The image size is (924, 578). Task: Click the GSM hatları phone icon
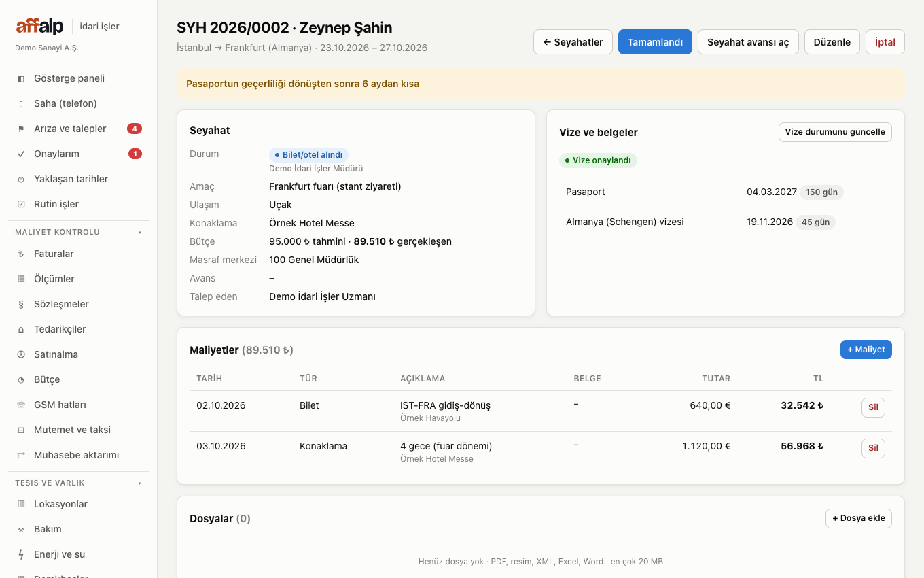coord(21,405)
